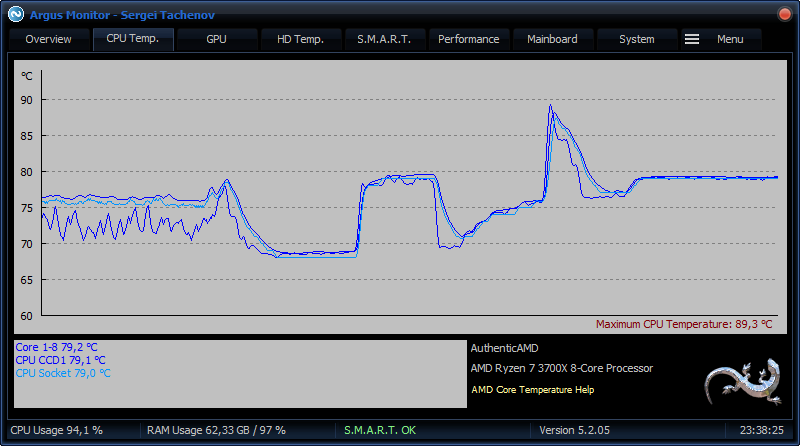Select the Core 1-8 79,2 °C legend entry
Viewport: 800px width, 446px height.
(56, 347)
